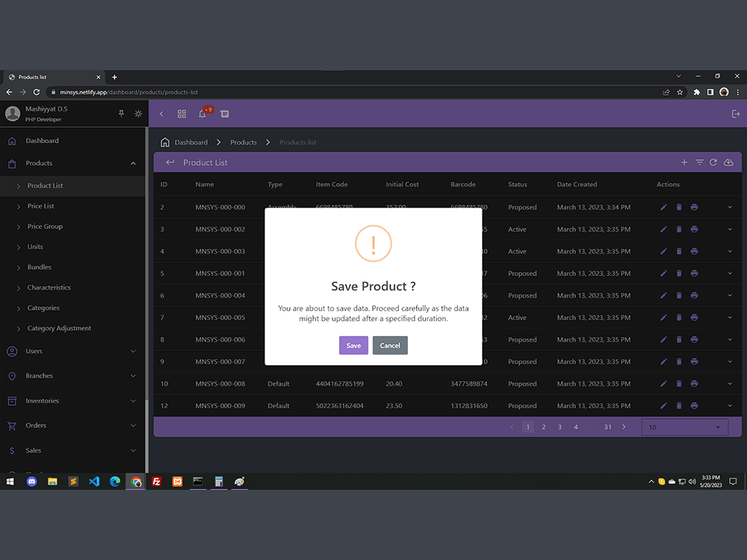This screenshot has width=747, height=560.
Task: Open Price List in sidebar
Action: click(72, 206)
